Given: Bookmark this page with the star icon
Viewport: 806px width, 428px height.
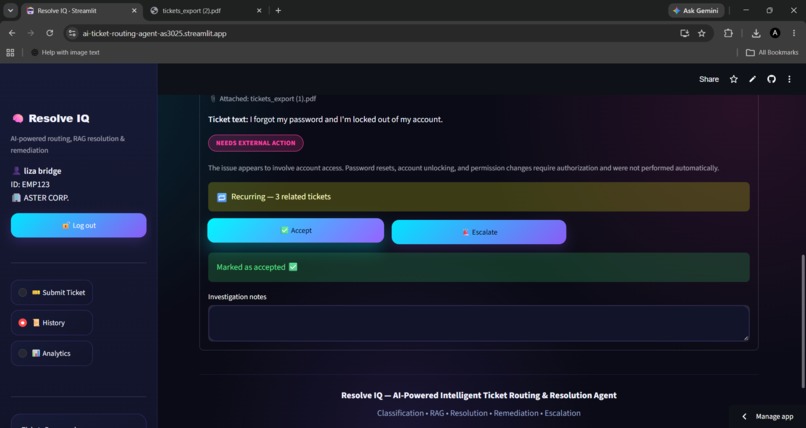Looking at the screenshot, I should [x=702, y=33].
